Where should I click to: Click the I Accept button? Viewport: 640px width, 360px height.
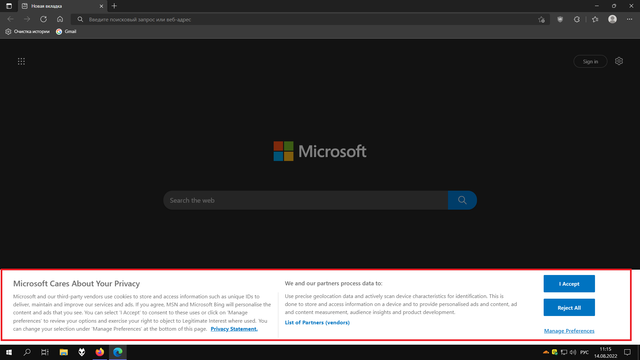point(569,284)
